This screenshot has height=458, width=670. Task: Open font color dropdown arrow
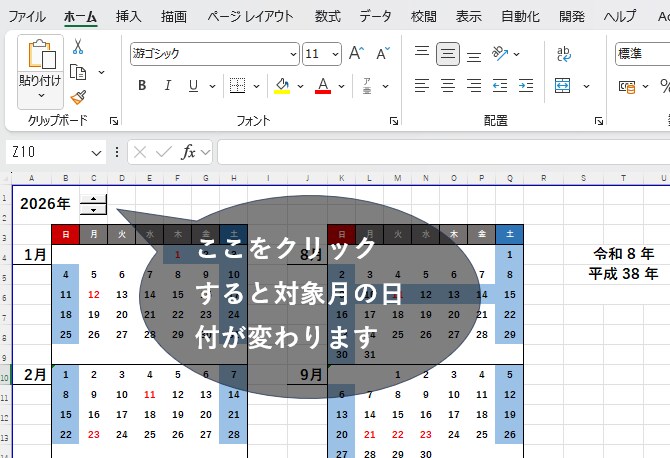pyautogui.click(x=341, y=86)
